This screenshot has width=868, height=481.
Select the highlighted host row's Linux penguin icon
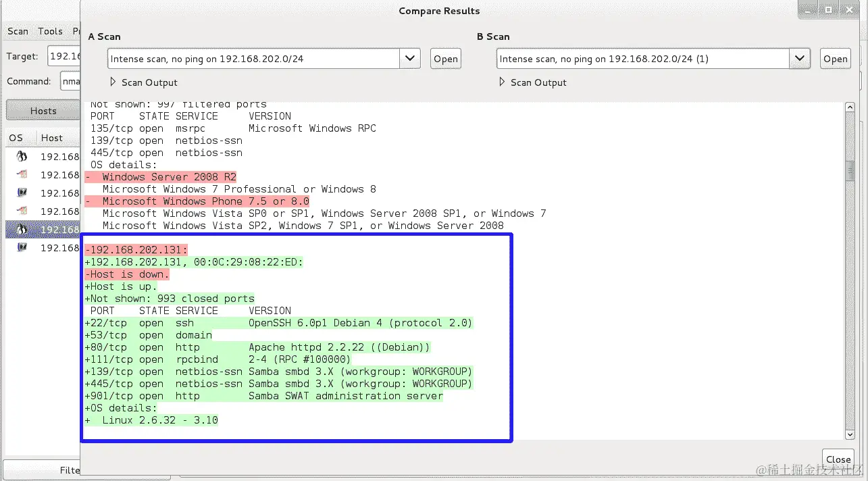[x=22, y=229]
